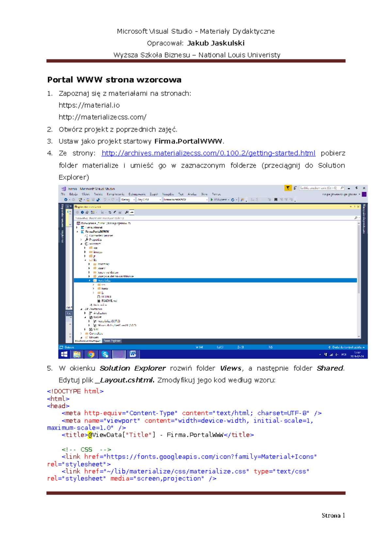
Task: Open the Firma.PortalWWW startup project dropdown
Action: coord(186,200)
